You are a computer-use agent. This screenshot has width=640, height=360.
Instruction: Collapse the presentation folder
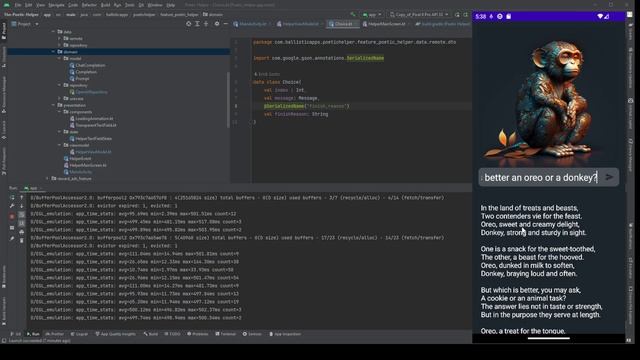pos(53,105)
